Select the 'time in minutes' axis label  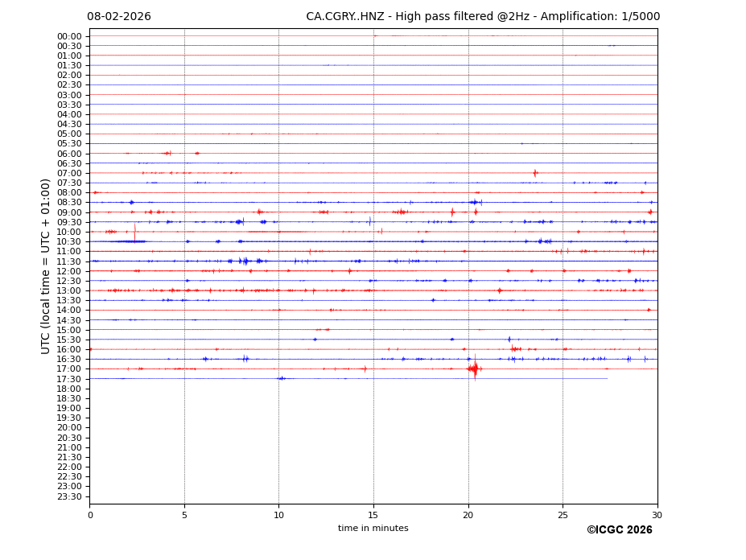click(373, 529)
